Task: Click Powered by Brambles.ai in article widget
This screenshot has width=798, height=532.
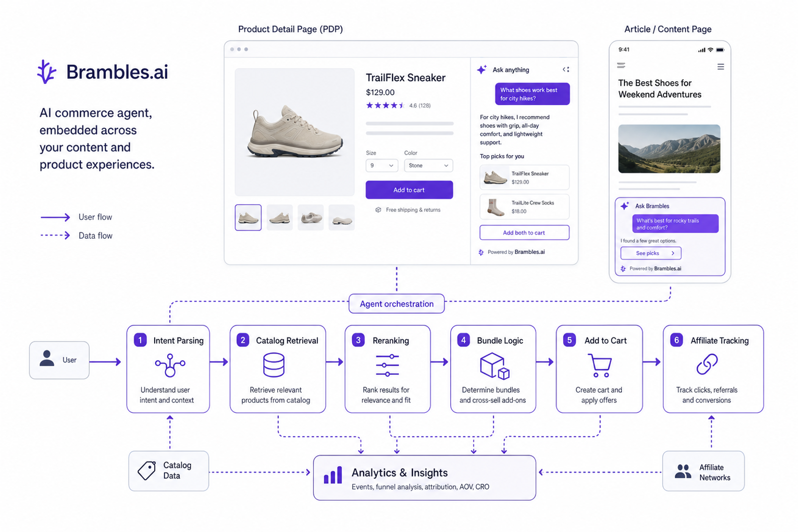Action: (651, 269)
